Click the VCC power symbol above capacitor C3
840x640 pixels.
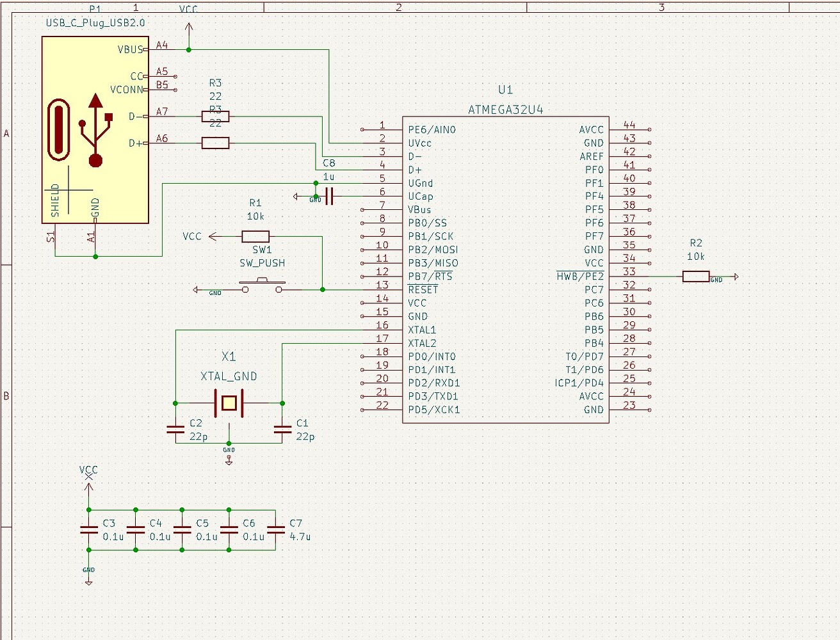click(89, 489)
